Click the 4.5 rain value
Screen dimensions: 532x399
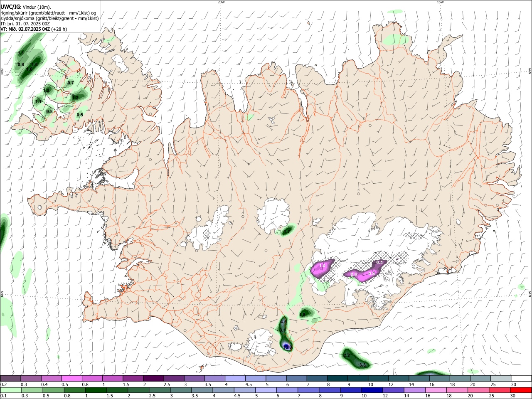(x=284, y=322)
